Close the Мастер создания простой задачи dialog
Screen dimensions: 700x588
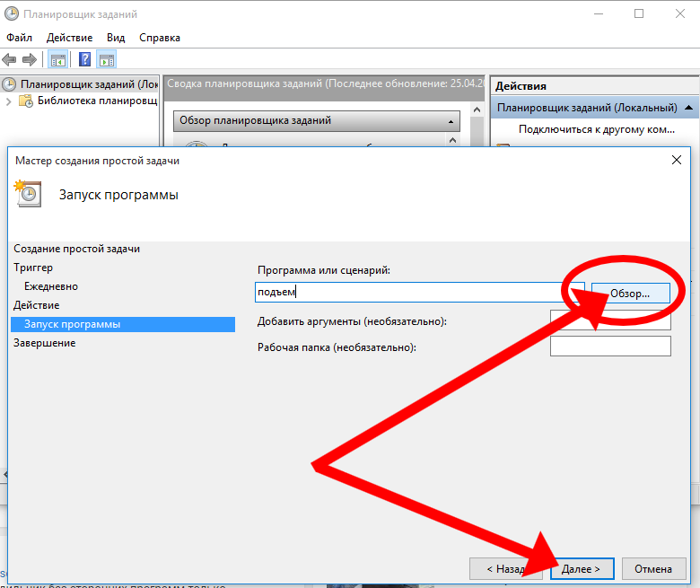coord(677,160)
